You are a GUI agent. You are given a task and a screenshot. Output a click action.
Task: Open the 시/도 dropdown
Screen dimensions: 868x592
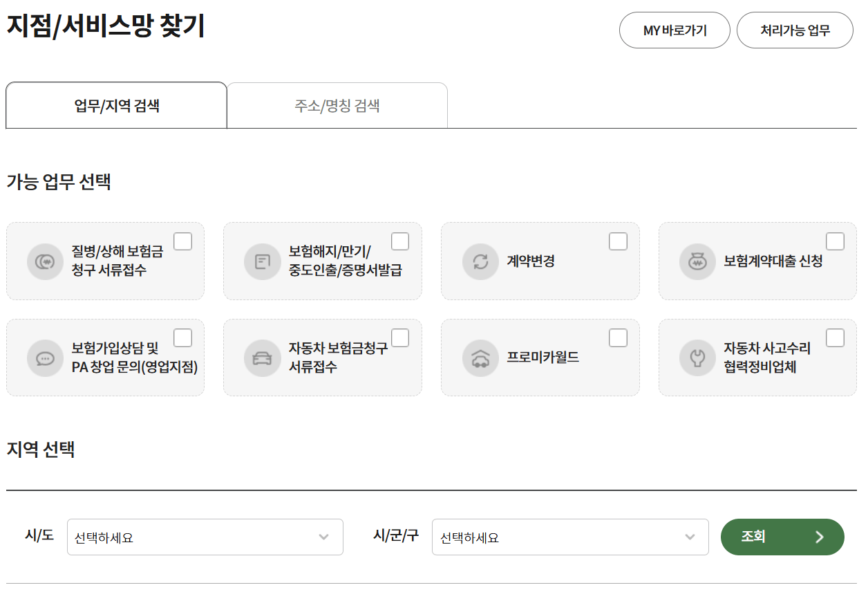(x=205, y=537)
